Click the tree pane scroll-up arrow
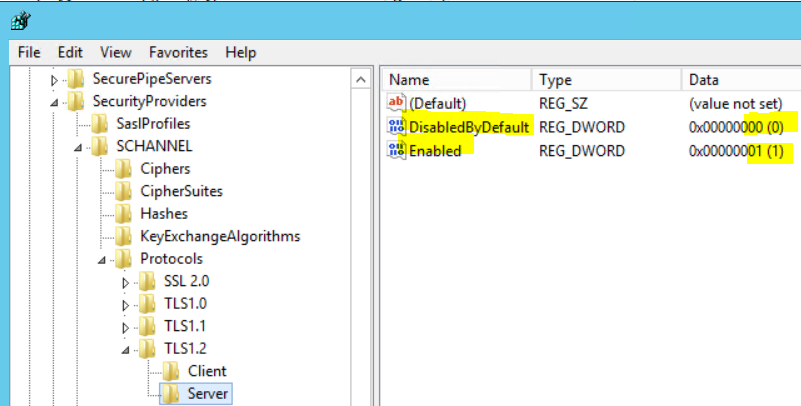Image resolution: width=801 pixels, height=406 pixels. 361,80
